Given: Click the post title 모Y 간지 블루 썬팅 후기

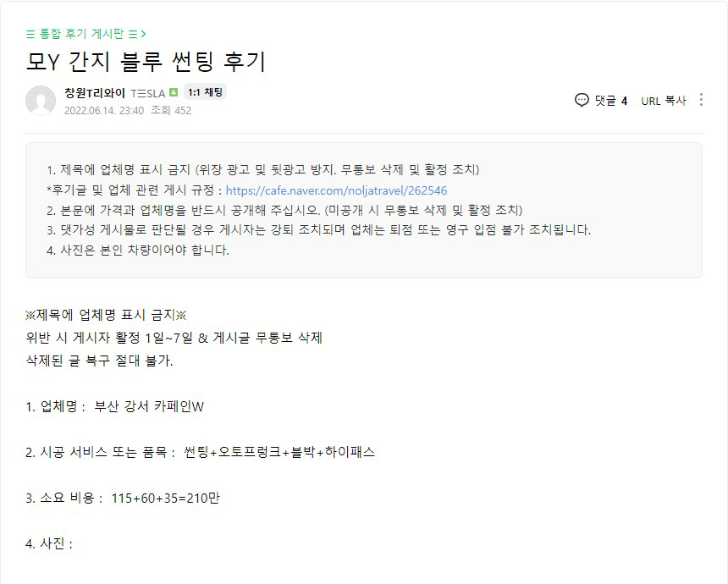Looking at the screenshot, I should (146, 62).
